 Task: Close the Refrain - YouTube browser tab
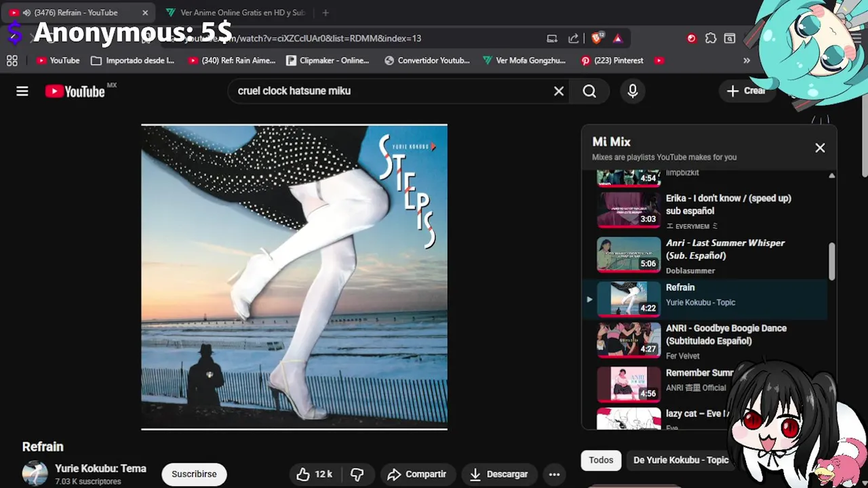click(145, 13)
